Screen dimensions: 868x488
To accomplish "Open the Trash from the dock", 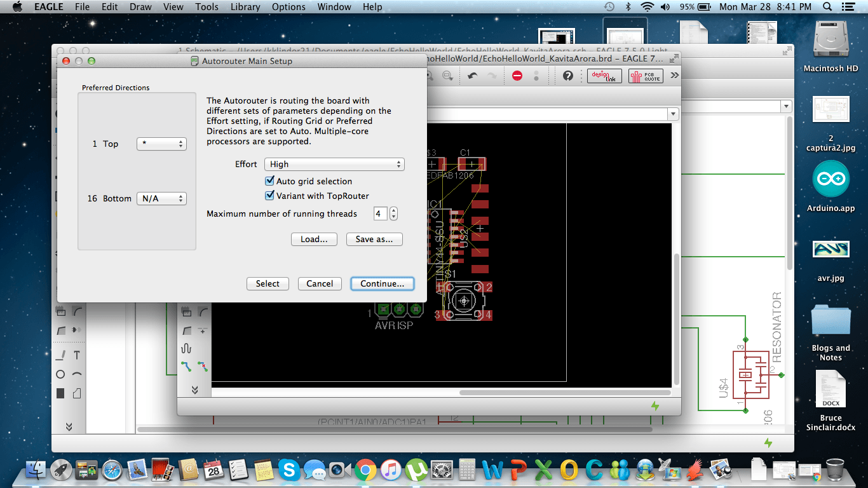I will 835,470.
